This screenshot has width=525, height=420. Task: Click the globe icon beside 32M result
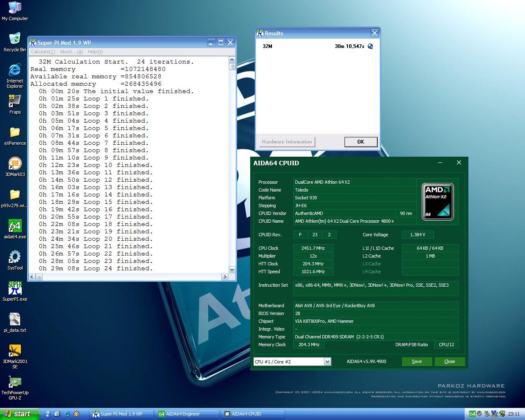click(370, 46)
